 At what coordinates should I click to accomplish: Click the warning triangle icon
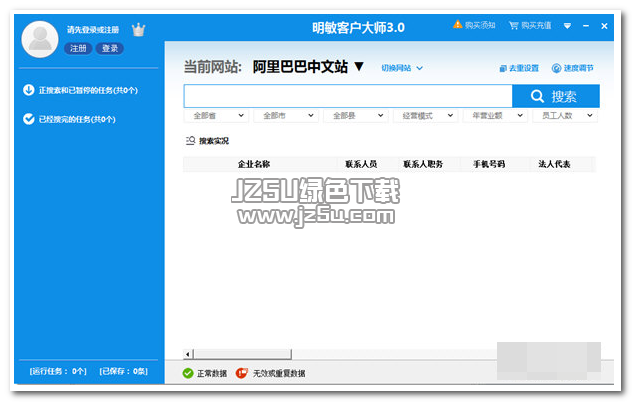coord(457,25)
